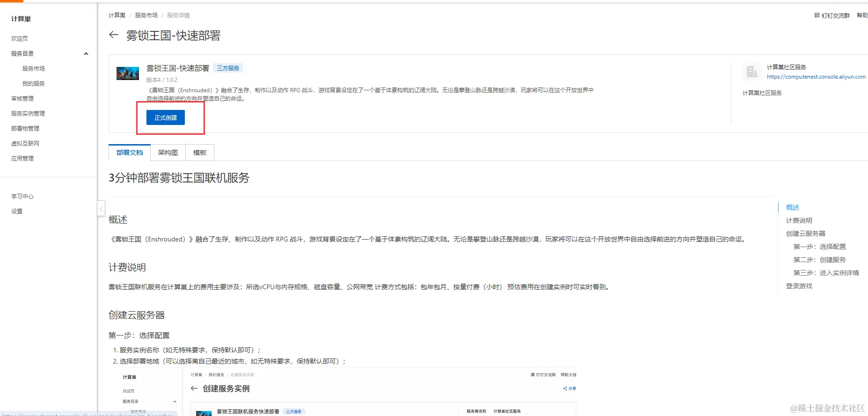
Task: Open 欢迎页 in the sidebar
Action: (x=20, y=38)
